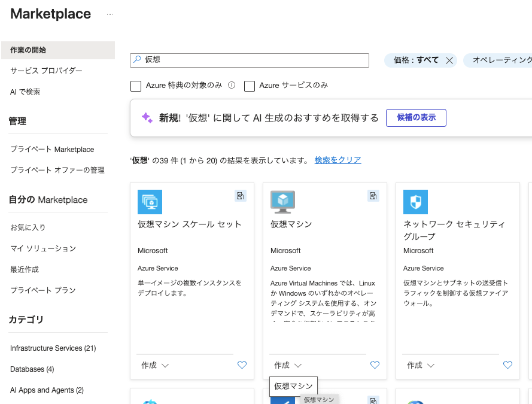
Task: Click document badge on 仮想マシン card
Action: coord(373,196)
